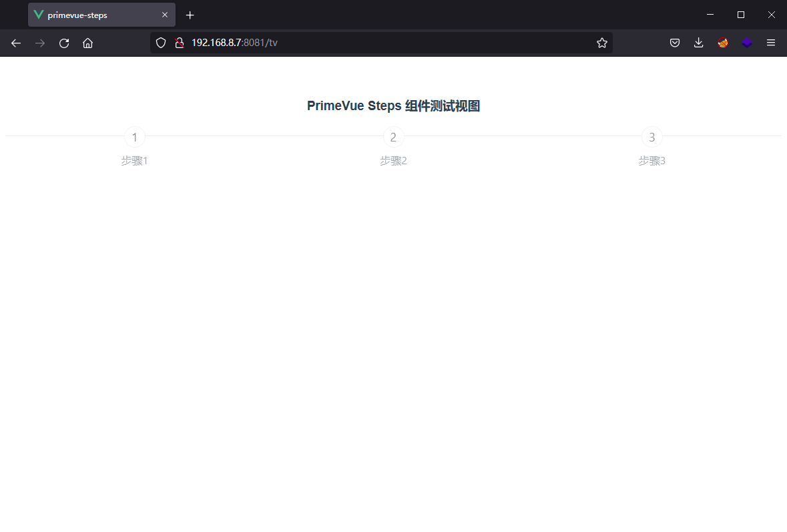Bookmark this page with the star
The width and height of the screenshot is (787, 532).
[601, 43]
